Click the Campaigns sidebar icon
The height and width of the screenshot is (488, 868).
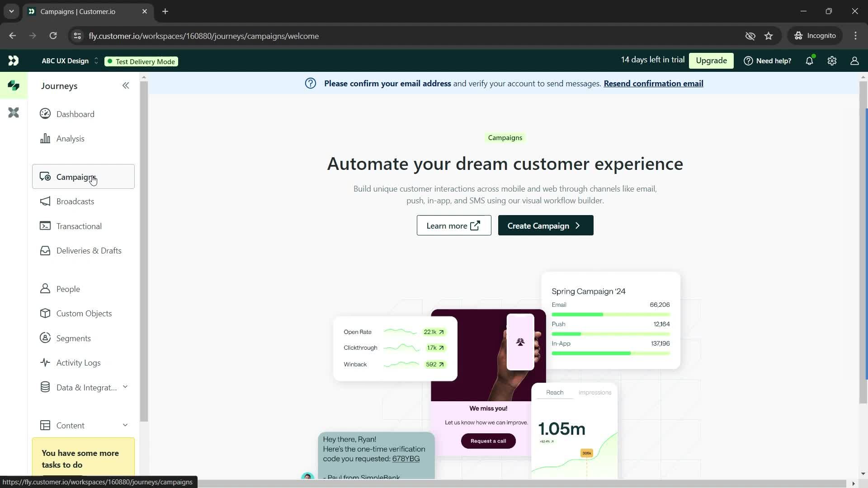click(x=46, y=177)
